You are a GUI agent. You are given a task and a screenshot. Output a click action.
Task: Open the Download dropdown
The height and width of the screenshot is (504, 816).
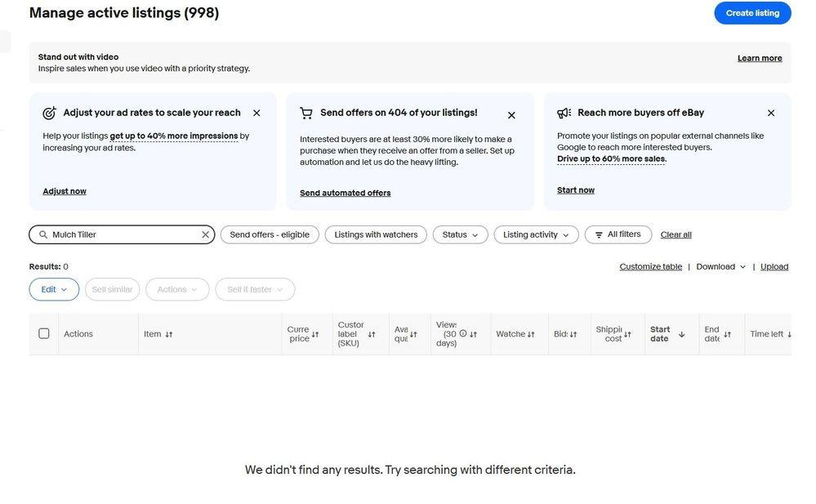[720, 266]
